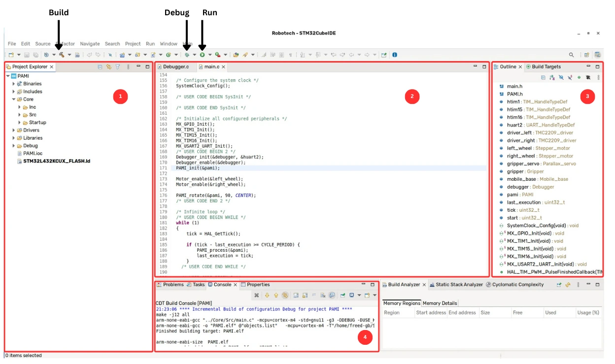This screenshot has height=364, width=615.
Task: Expand the Binaries folder in Project Explorer
Action: point(14,84)
